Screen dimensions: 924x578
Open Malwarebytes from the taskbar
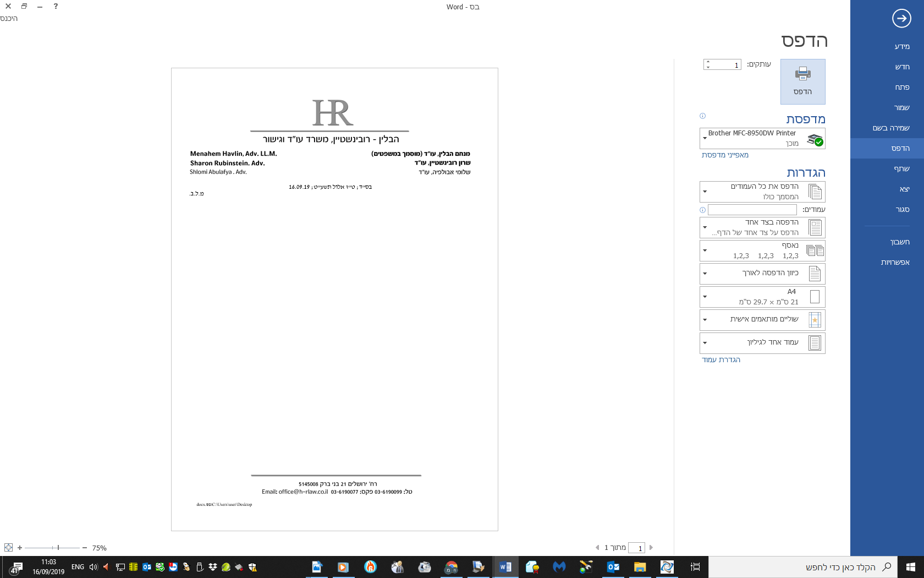[x=559, y=567]
